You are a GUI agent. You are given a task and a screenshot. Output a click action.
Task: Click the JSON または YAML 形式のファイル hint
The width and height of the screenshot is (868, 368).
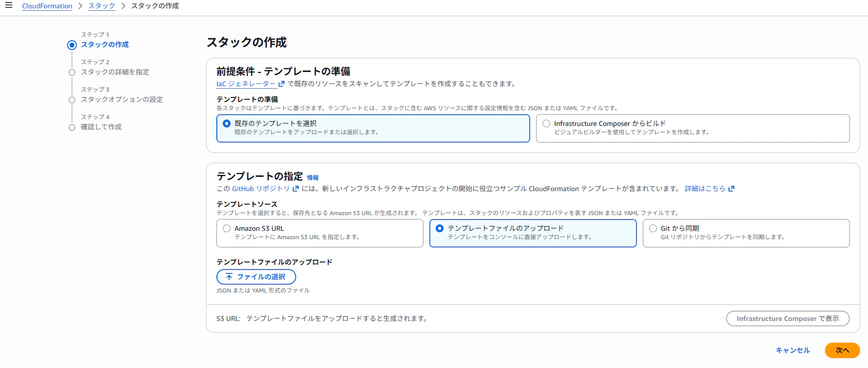263,291
